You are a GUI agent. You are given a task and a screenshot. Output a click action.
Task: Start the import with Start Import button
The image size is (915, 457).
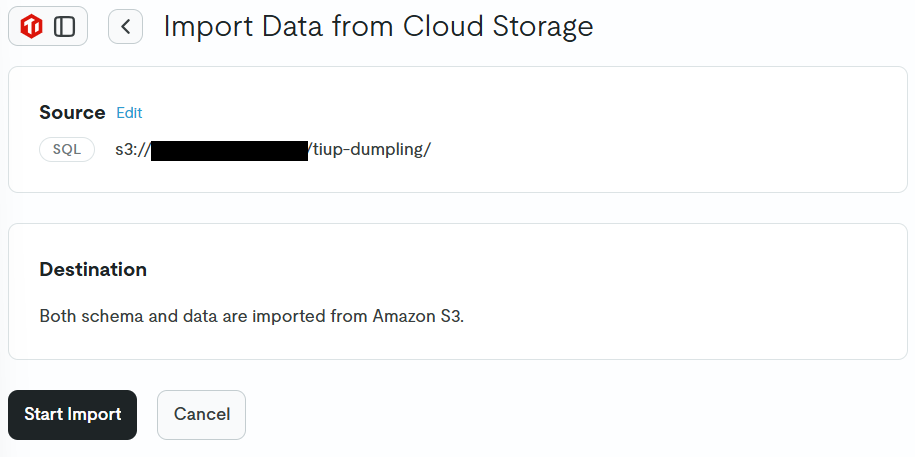(x=72, y=414)
